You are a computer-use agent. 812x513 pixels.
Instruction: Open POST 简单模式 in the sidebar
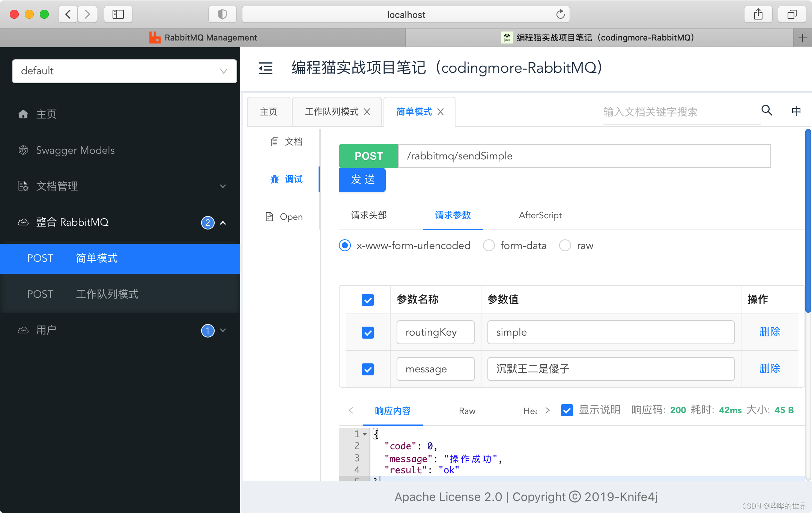120,258
